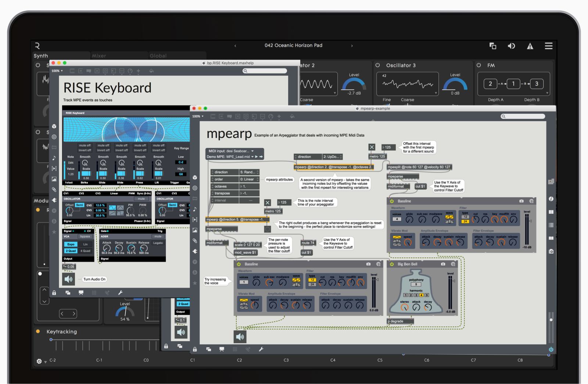Toggle power of the Big Ben Bell device
The width and height of the screenshot is (588, 384).
(392, 264)
